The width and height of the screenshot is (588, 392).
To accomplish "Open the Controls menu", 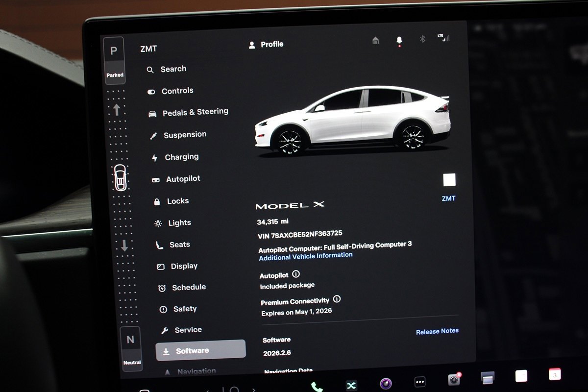I will tap(170, 91).
